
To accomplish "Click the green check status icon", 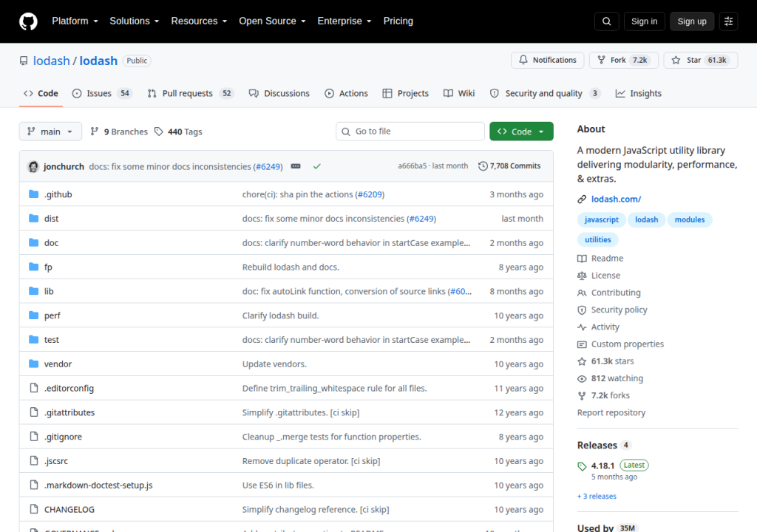I will coord(316,166).
